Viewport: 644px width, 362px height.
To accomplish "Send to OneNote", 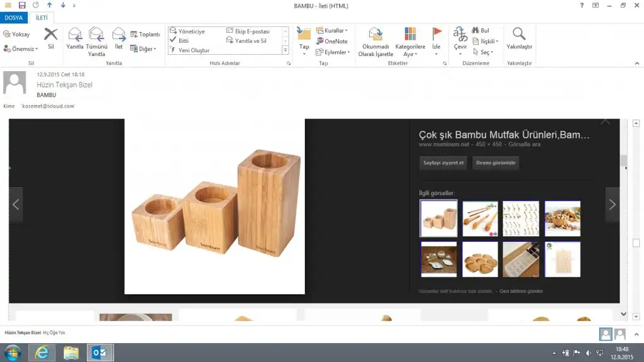I will click(331, 42).
